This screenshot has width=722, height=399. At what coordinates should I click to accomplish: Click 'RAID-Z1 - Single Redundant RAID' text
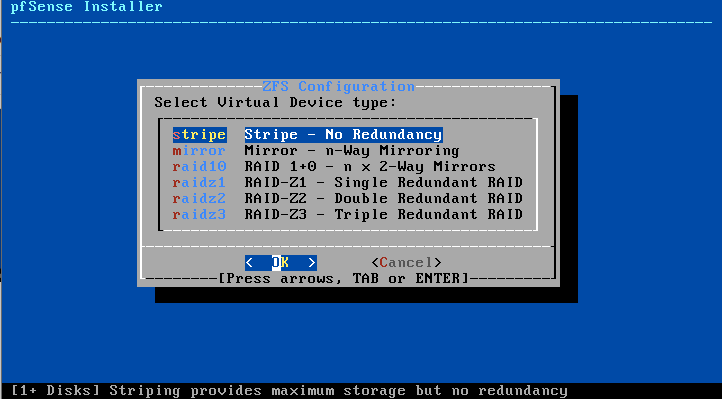(x=384, y=183)
